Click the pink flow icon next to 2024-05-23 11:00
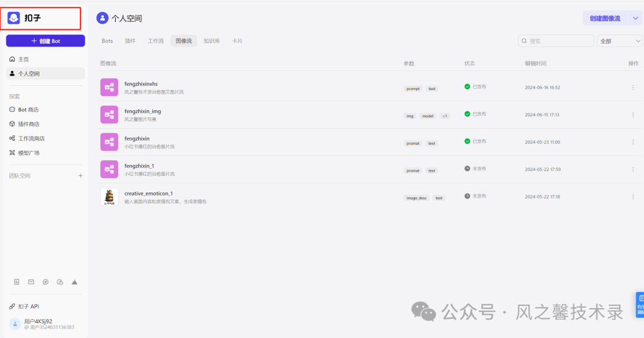The image size is (644, 338). point(109,142)
